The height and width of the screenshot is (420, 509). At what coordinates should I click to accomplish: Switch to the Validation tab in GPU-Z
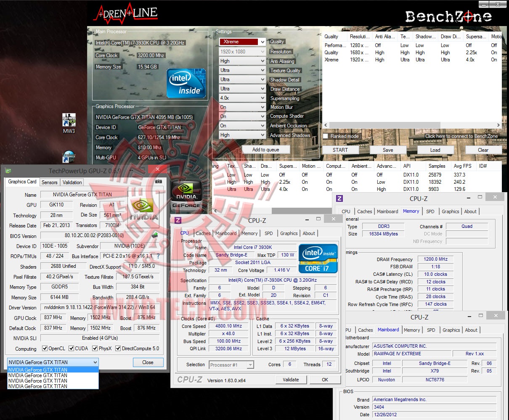[72, 182]
